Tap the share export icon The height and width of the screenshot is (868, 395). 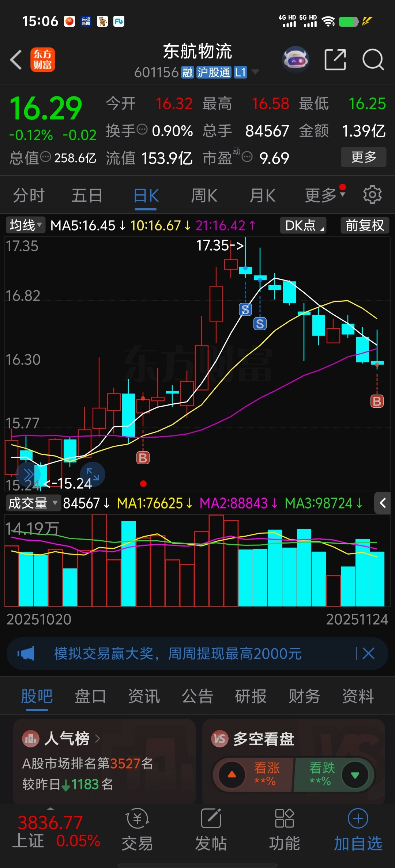pyautogui.click(x=335, y=60)
